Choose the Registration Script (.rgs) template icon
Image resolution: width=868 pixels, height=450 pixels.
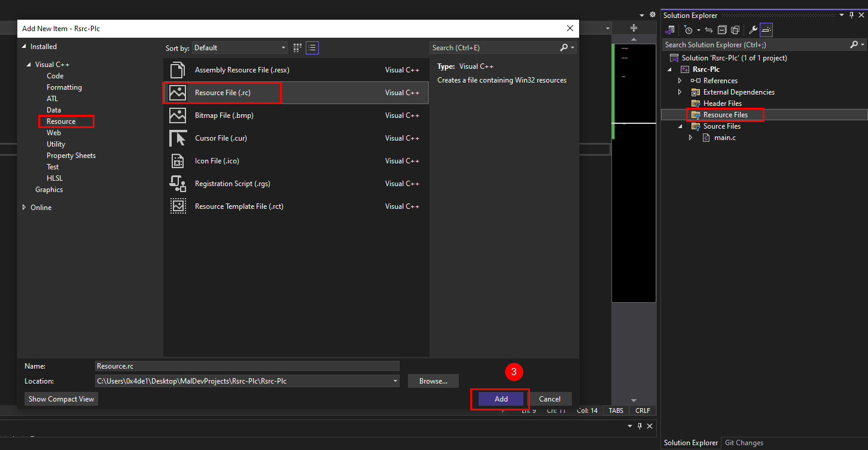click(178, 184)
